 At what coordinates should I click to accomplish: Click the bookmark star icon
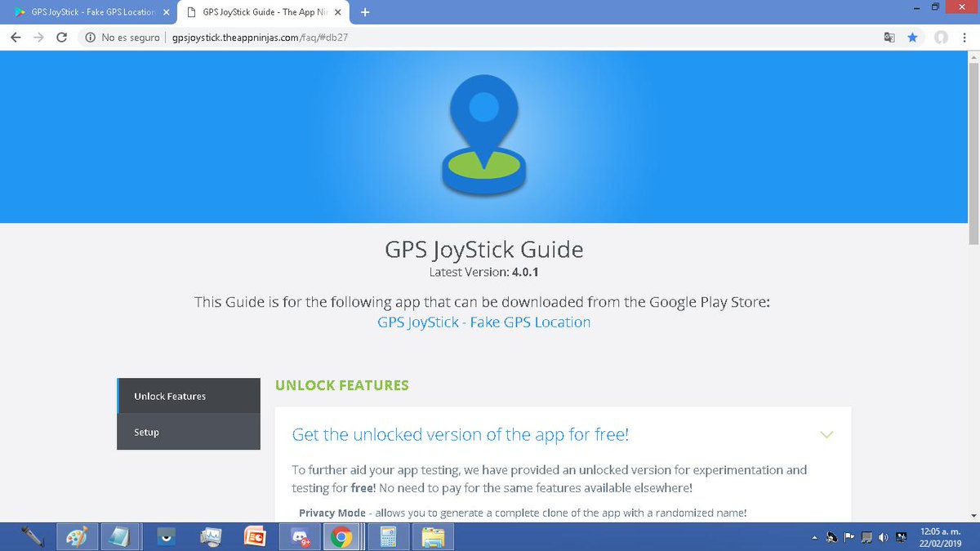912,37
